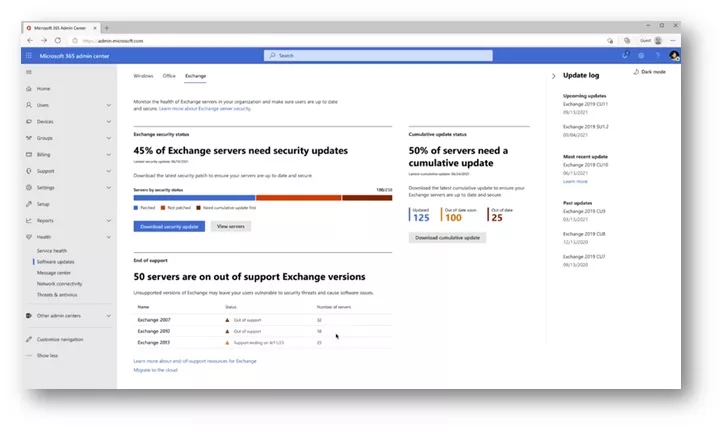Click the Billing card icon
This screenshot has height=431, width=723.
[x=29, y=154]
